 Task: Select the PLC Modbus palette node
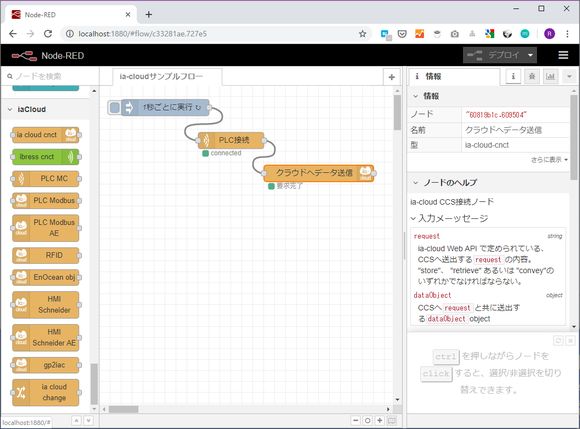46,200
